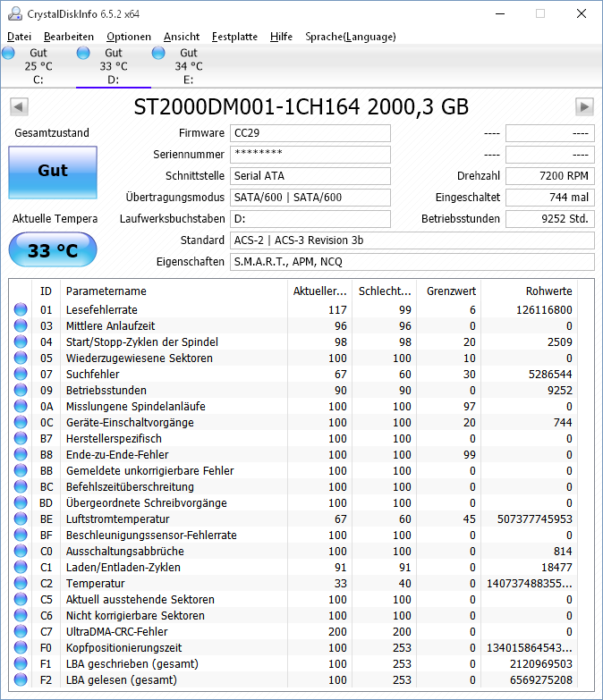Click the Laufwerksbuchstaben D: field
The image size is (603, 700).
point(310,219)
